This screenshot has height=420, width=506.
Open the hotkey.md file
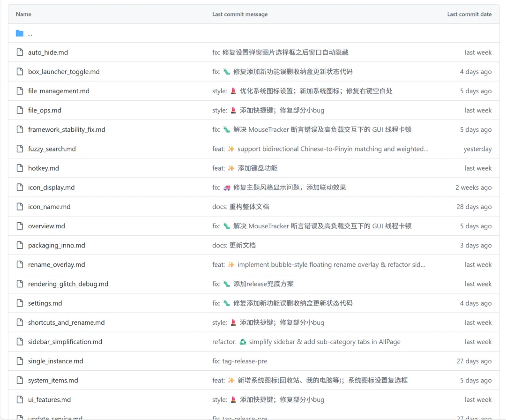coord(43,168)
